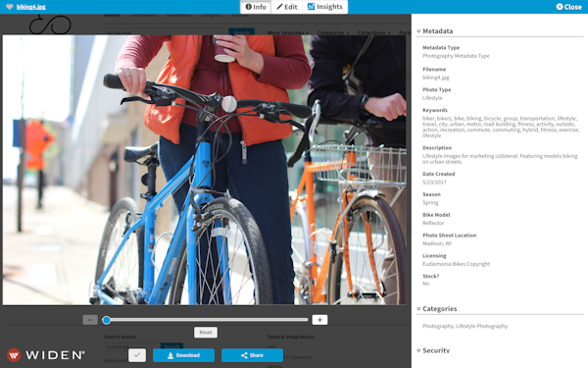The image size is (588, 368).
Task: Open the Insights tab
Action: (324, 7)
